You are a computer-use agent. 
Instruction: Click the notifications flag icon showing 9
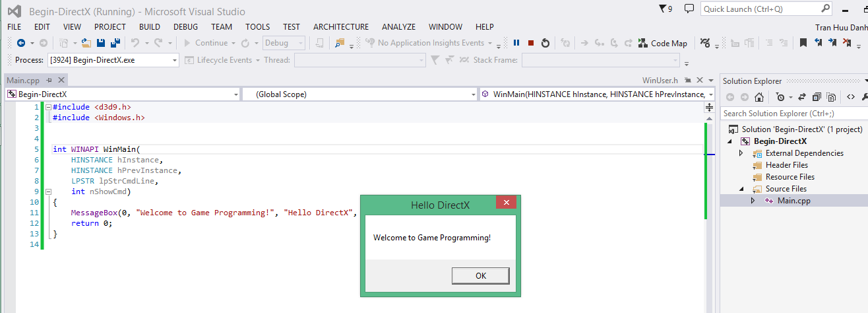(665, 9)
